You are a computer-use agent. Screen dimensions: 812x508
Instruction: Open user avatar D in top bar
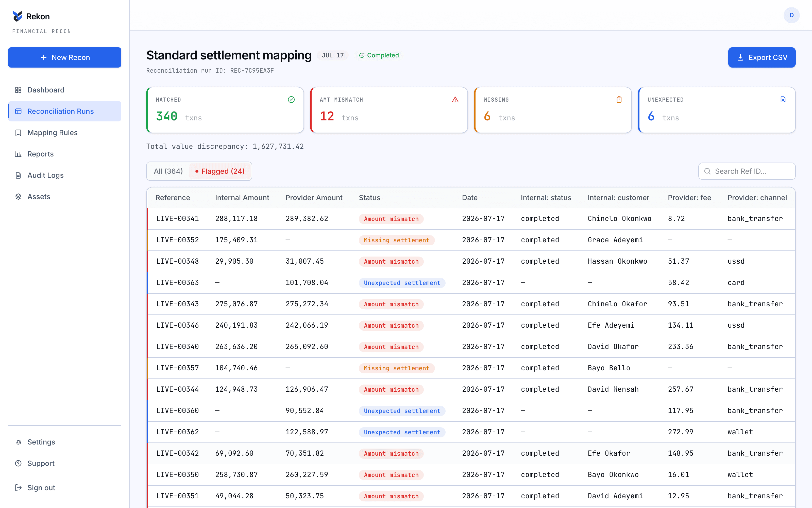tap(791, 15)
